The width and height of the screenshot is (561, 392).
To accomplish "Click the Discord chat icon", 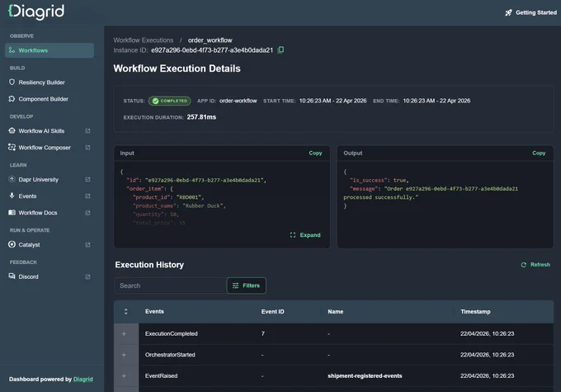I will click(x=12, y=276).
